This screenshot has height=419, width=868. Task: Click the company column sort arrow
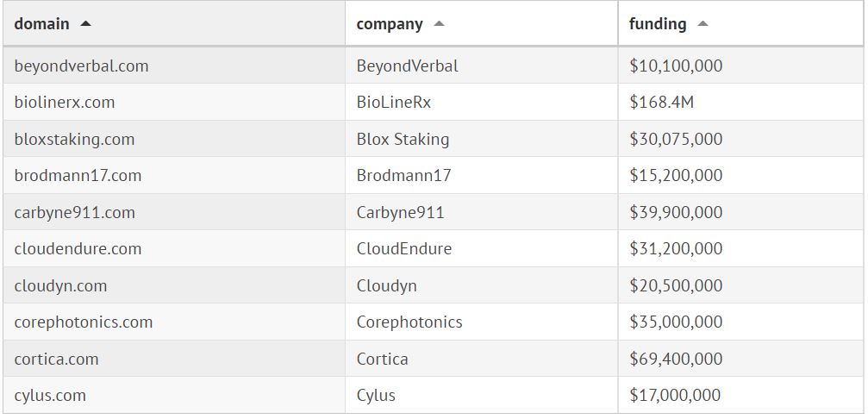coord(439,24)
